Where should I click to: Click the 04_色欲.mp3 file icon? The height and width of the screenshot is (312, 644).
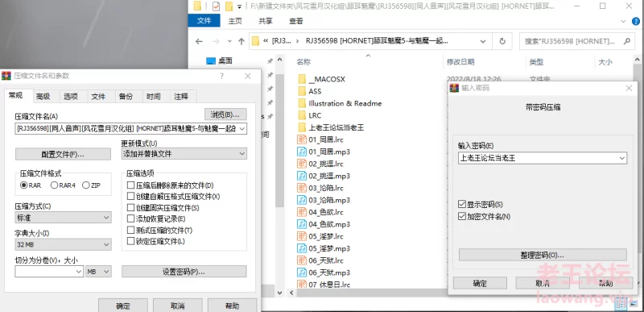coord(302,224)
